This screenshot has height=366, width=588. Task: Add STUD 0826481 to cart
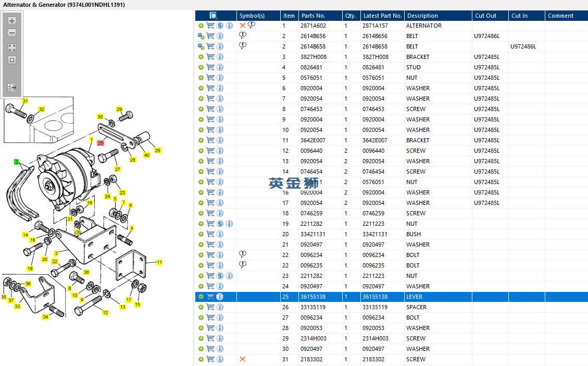(x=210, y=67)
